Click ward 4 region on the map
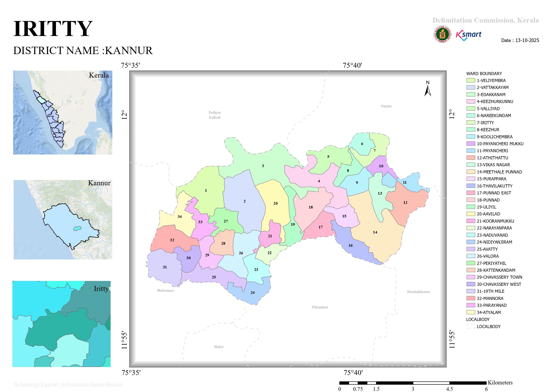Image resolution: width=555 pixels, height=392 pixels. click(x=319, y=181)
